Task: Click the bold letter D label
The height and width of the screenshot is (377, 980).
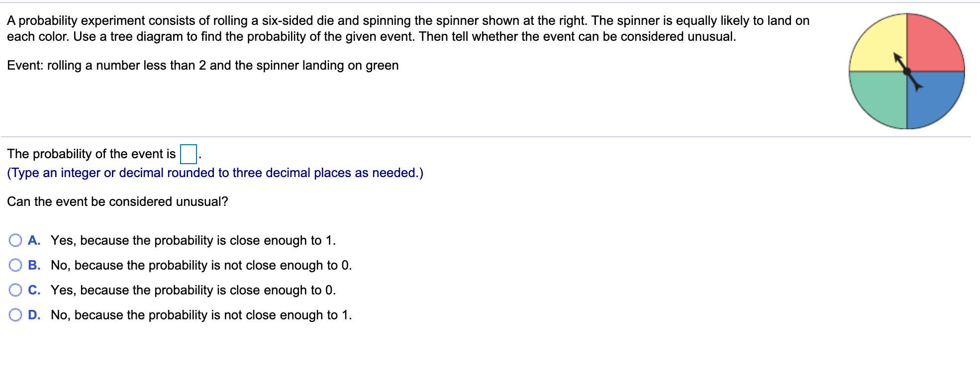Action: click(x=34, y=314)
